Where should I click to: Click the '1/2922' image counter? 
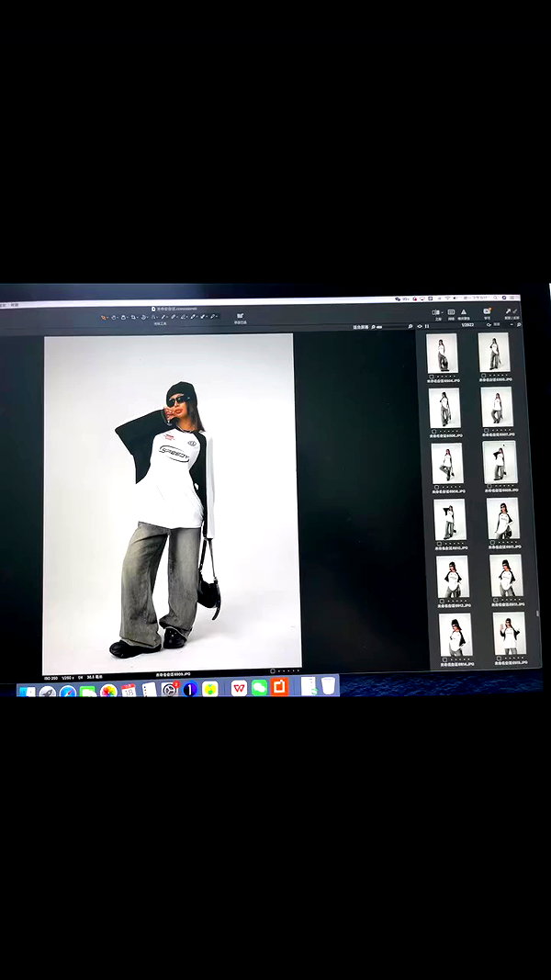click(x=467, y=325)
